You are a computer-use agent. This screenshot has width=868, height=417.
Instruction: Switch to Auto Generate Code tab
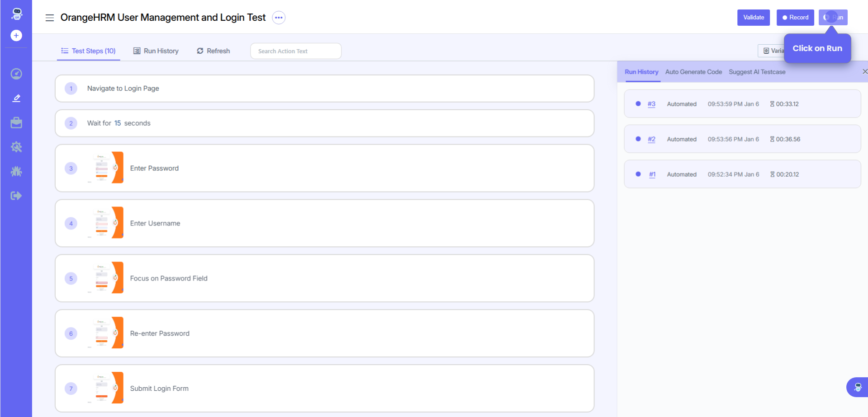(x=693, y=72)
